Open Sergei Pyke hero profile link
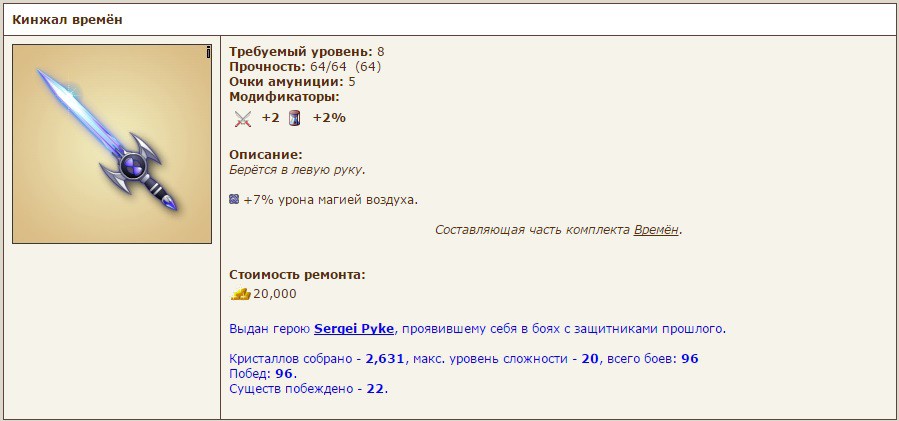The image size is (899, 421). [x=354, y=329]
